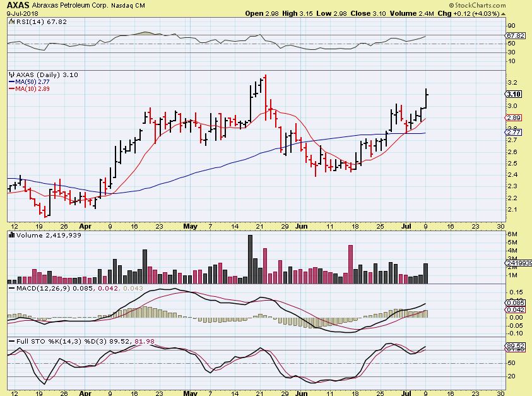
Task: Click the 2.1 price axis label
Action: [x=512, y=210]
